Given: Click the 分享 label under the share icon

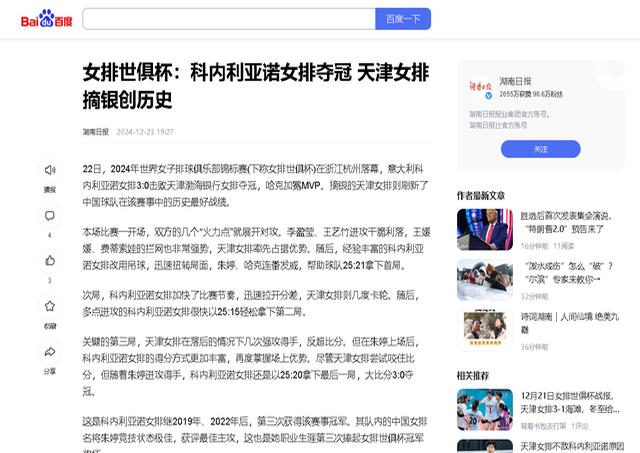Looking at the screenshot, I should [x=50, y=371].
